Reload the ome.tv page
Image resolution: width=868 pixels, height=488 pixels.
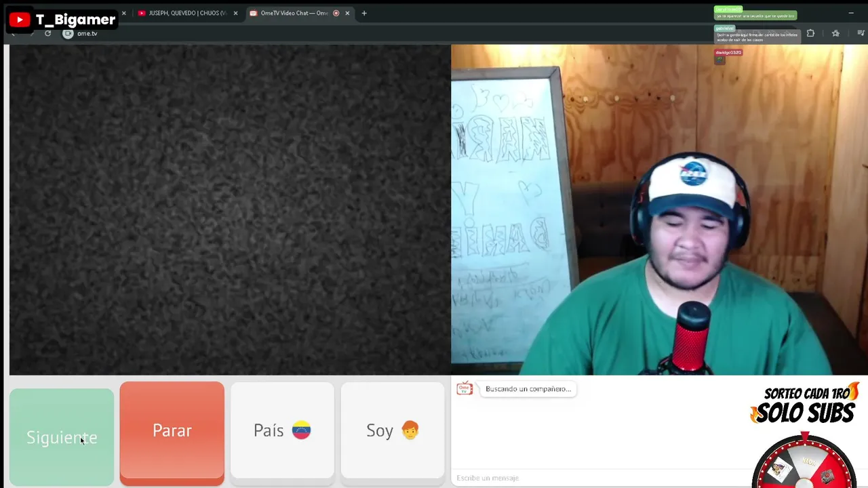47,33
